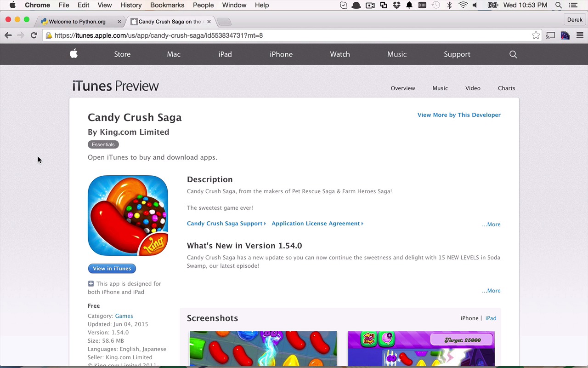Open the People menu
Image resolution: width=588 pixels, height=368 pixels.
pos(203,5)
